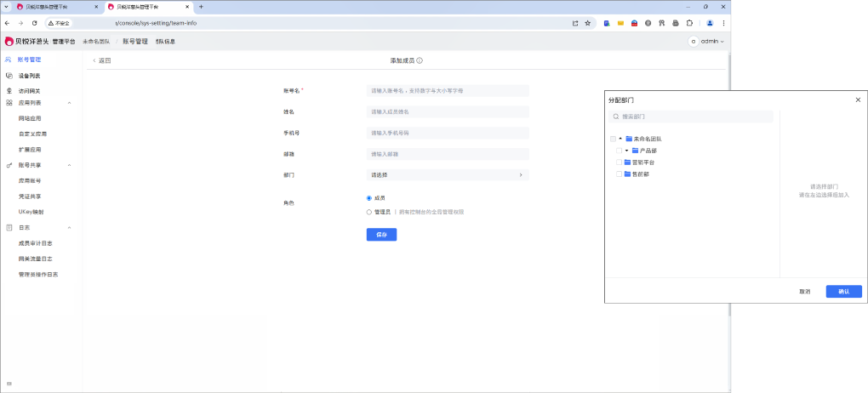Screen dimensions: 868x393
Task: Click the 搜索部门 search field
Action: [691, 117]
